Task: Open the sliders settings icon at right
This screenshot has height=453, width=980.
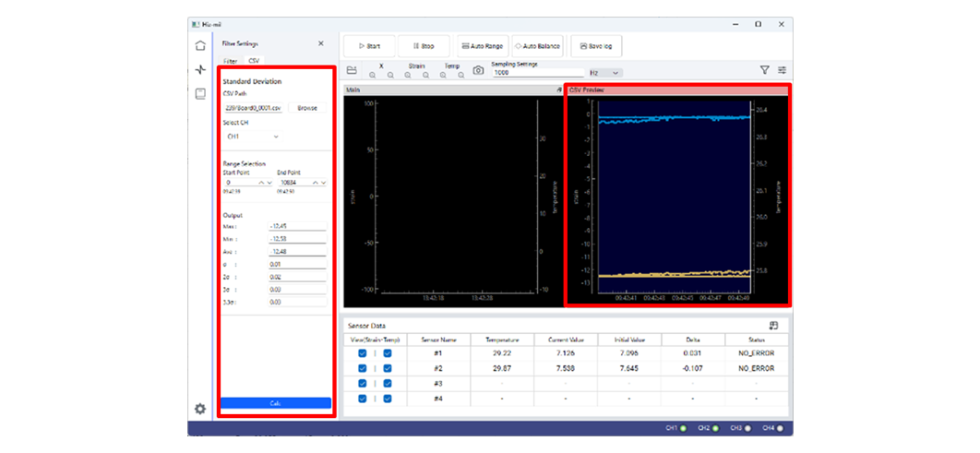Action: 783,70
